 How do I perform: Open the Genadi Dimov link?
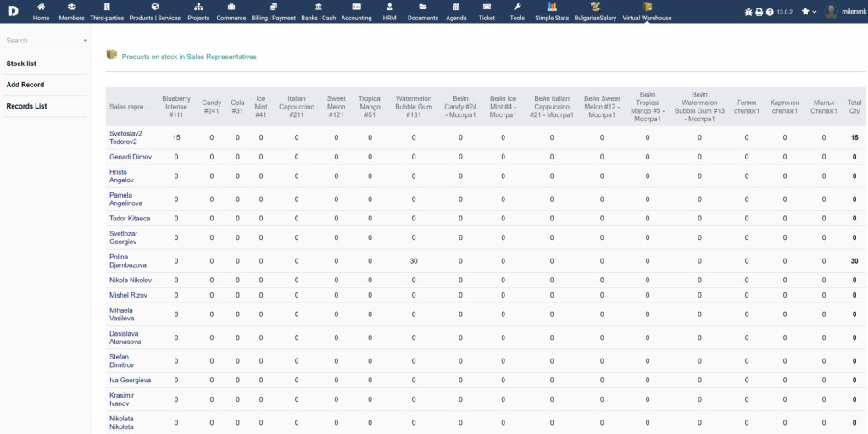(131, 157)
